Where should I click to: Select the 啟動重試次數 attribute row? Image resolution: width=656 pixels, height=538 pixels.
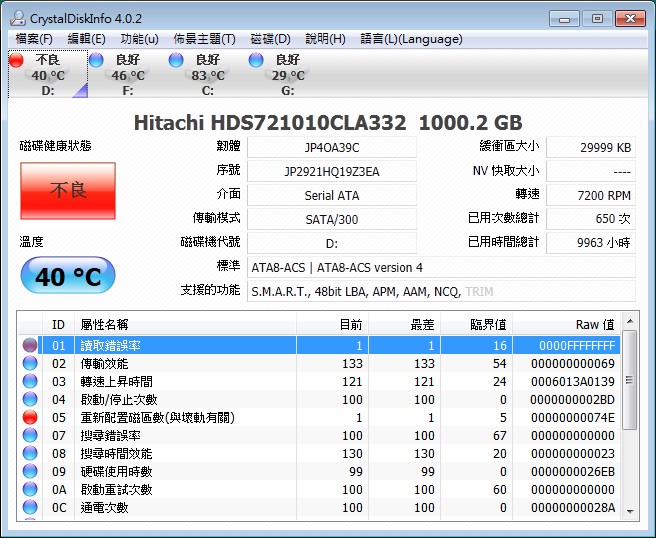[x=320, y=489]
